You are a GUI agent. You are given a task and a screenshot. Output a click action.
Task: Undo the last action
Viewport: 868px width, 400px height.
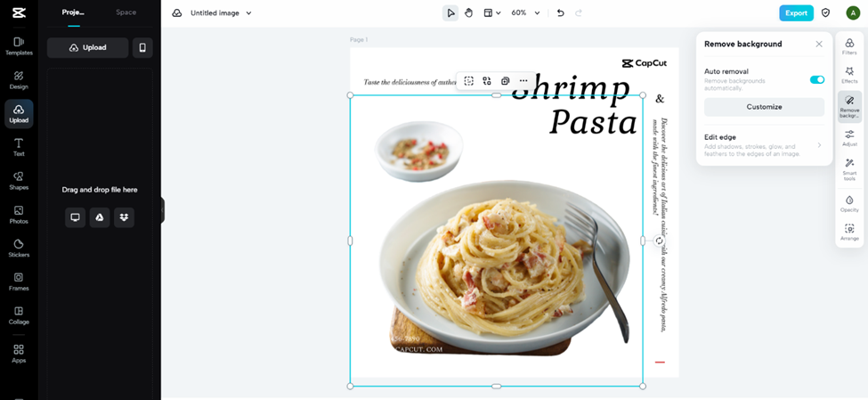click(x=560, y=12)
